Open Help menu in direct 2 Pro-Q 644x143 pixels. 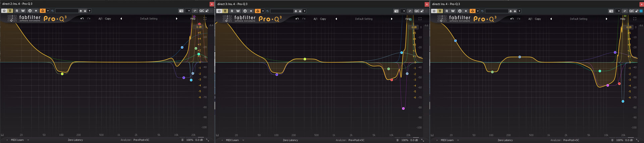193,19
